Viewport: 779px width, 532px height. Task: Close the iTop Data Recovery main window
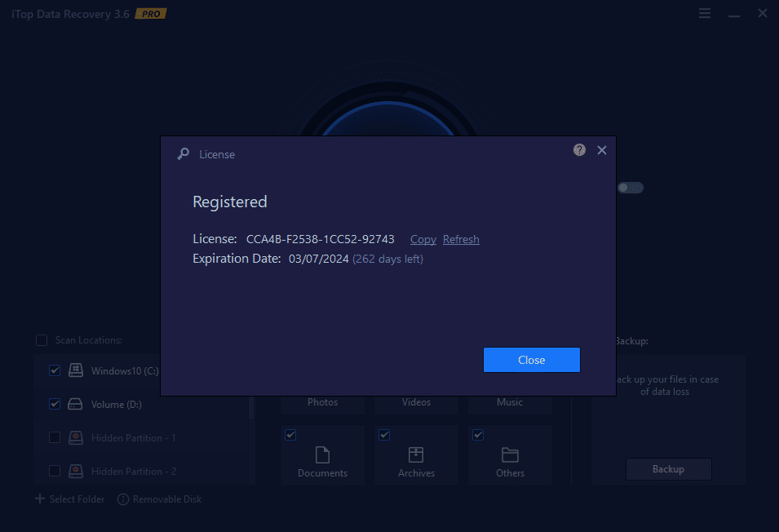762,13
